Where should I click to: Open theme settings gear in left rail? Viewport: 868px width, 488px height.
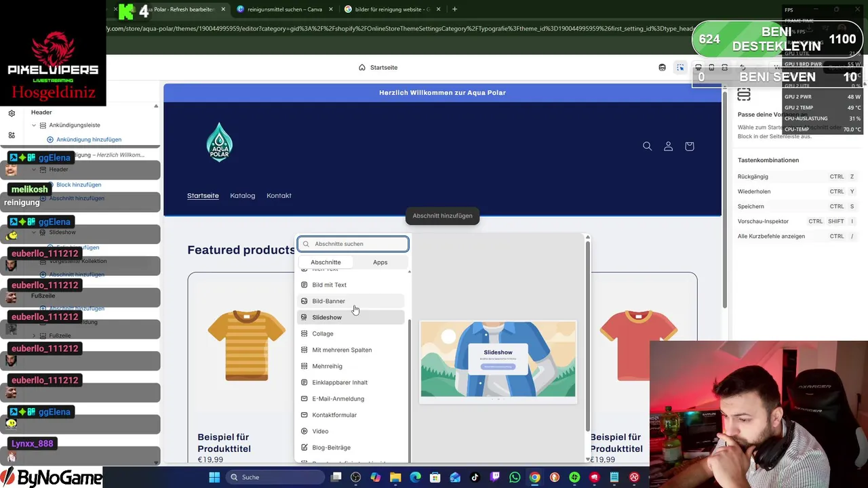point(12,113)
